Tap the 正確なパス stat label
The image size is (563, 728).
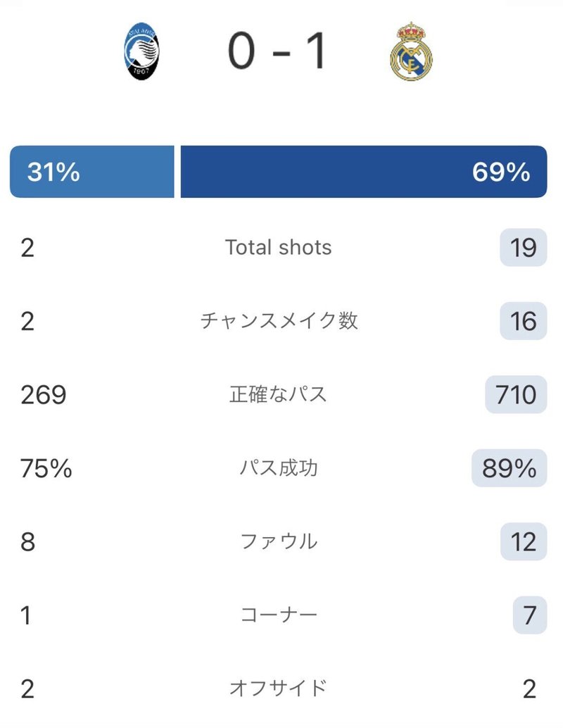tap(278, 394)
